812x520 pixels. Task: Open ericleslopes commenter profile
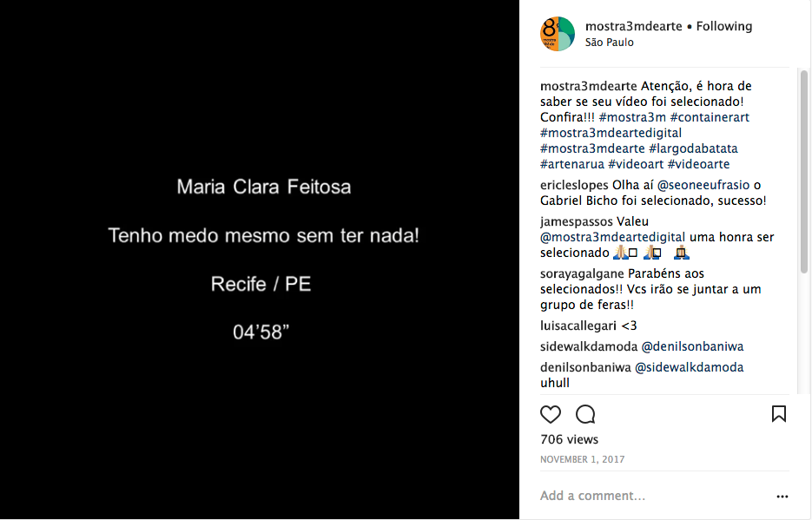click(574, 185)
